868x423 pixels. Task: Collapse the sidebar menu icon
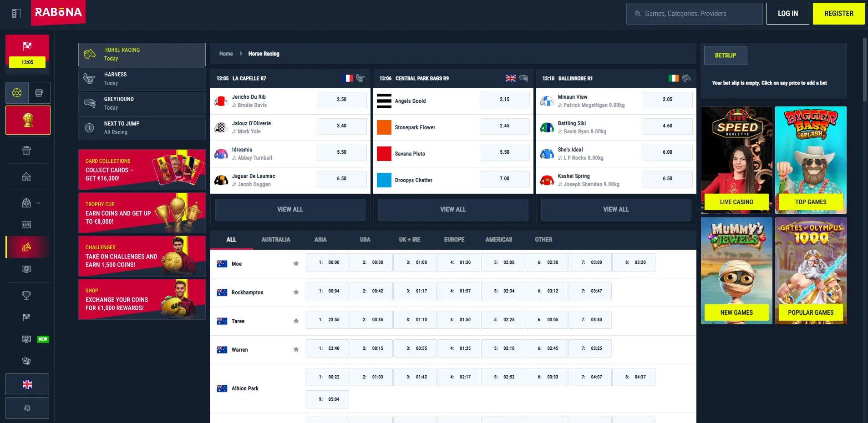16,14
